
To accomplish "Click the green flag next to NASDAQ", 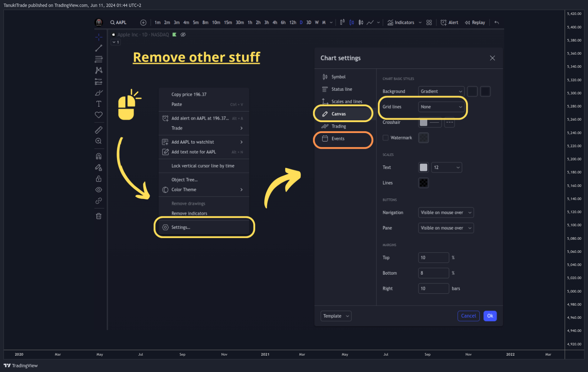I will pos(174,35).
